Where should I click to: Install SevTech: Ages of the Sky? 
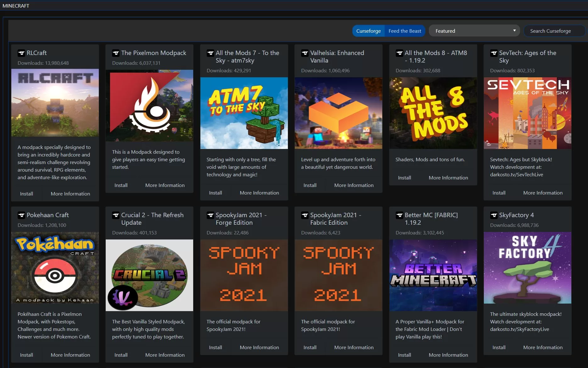coord(499,193)
